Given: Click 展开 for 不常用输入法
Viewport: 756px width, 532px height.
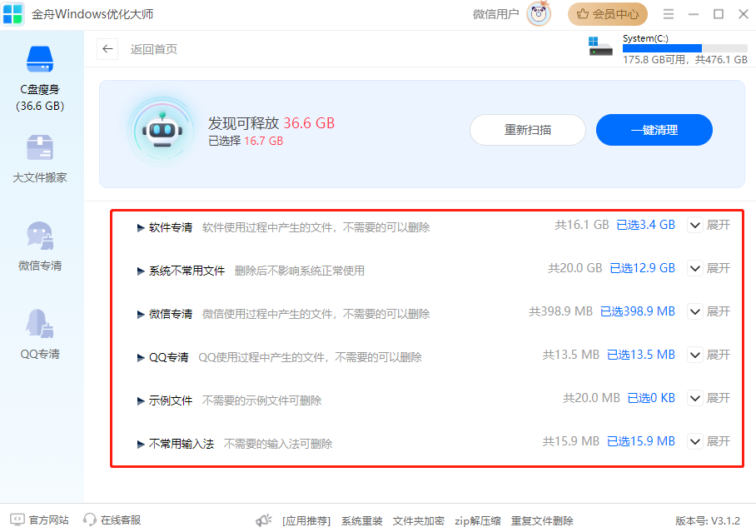Looking at the screenshot, I should (719, 441).
